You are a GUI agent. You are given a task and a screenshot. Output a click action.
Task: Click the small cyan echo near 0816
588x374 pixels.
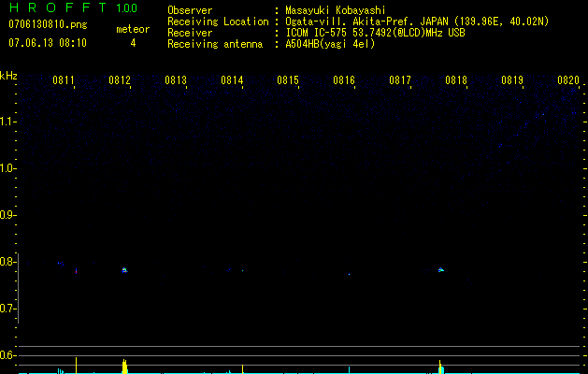(349, 274)
